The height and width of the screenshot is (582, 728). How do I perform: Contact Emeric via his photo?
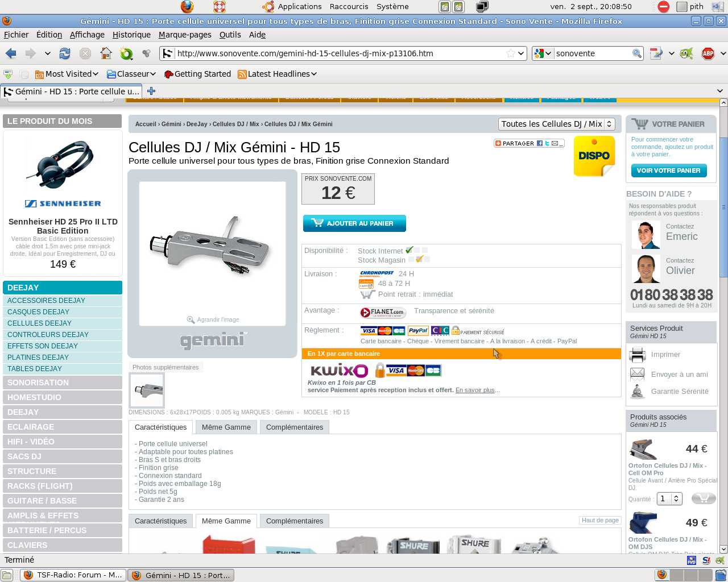coord(646,235)
